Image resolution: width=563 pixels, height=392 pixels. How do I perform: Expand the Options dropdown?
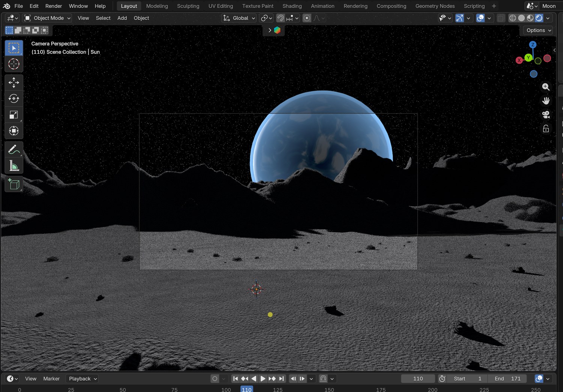point(539,30)
